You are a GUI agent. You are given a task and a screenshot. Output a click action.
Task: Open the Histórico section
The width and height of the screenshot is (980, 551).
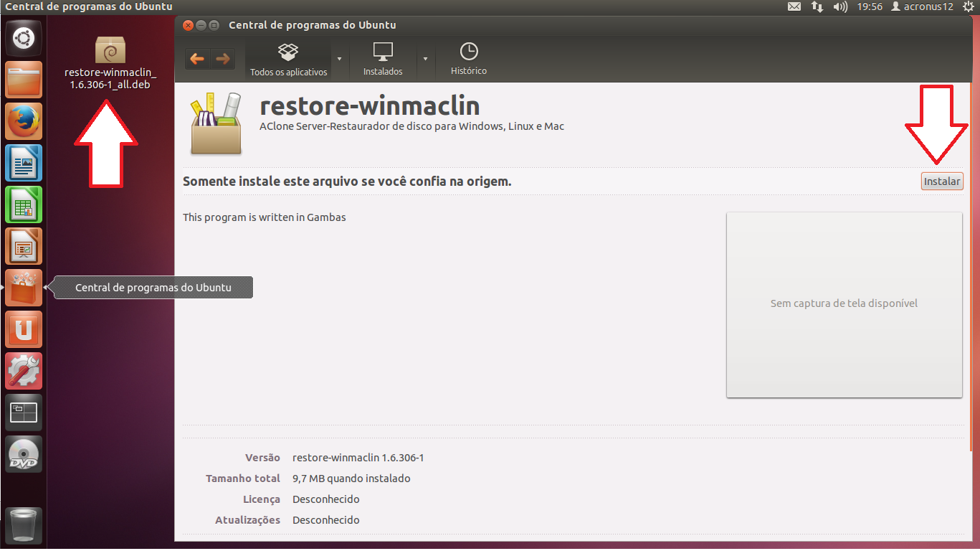pyautogui.click(x=469, y=60)
